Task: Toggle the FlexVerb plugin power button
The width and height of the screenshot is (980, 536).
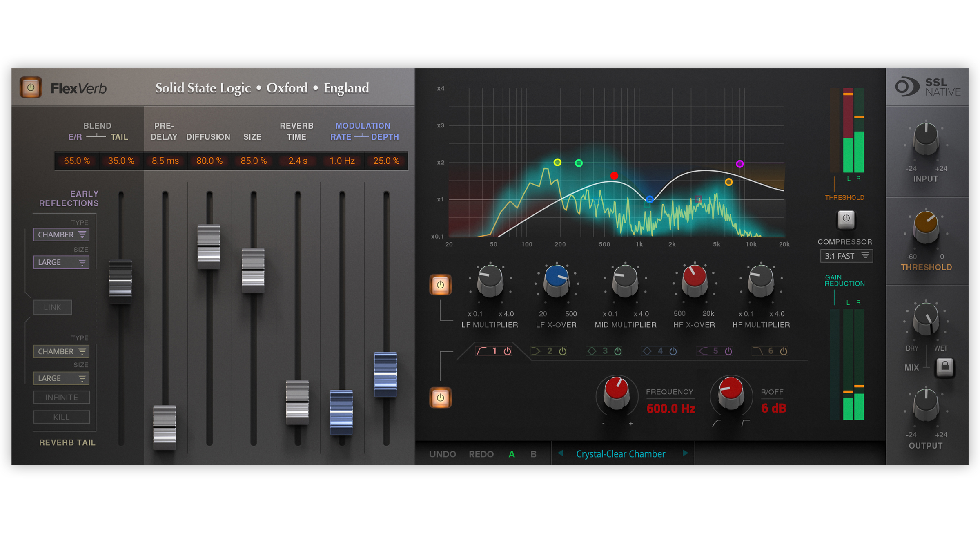Action: coord(31,87)
